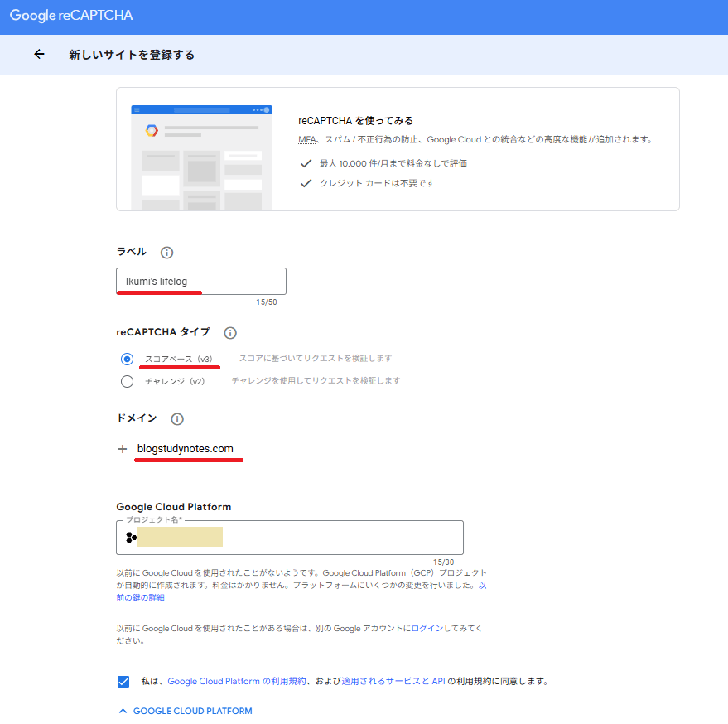Select チャレンジ (v2) radio button
This screenshot has height=724, width=728.
127,381
